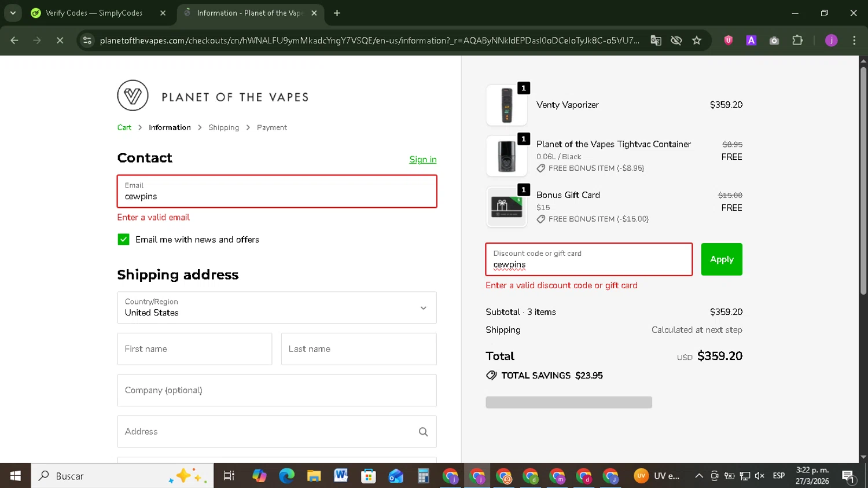Viewport: 868px width, 488px height.
Task: Click the Planet of the Vapes logo
Action: [213, 96]
